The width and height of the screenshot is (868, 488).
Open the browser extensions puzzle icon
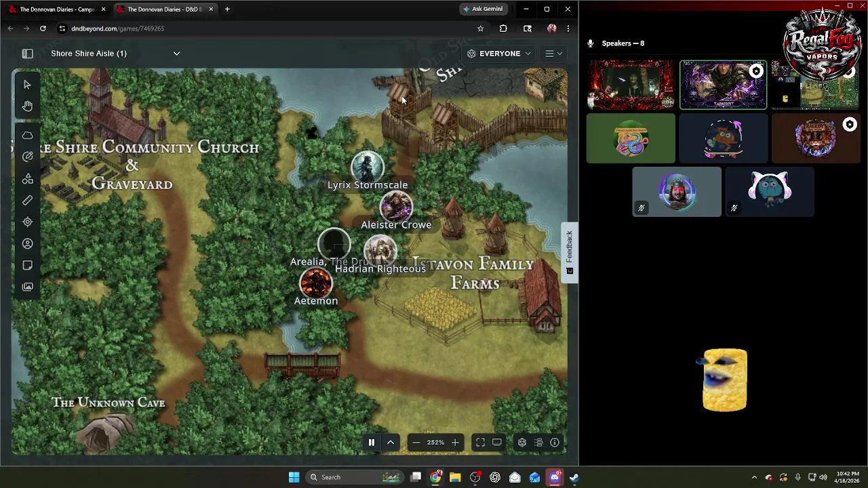coord(503,28)
